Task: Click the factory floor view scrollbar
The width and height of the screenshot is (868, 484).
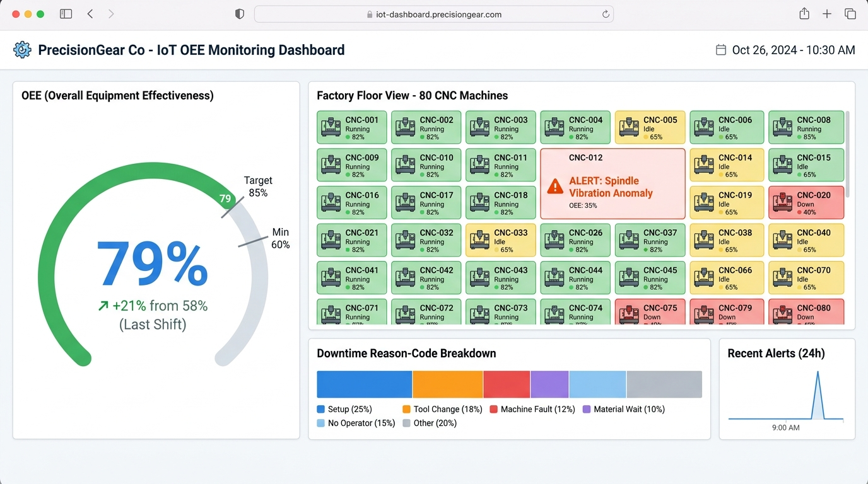Action: pos(848,154)
